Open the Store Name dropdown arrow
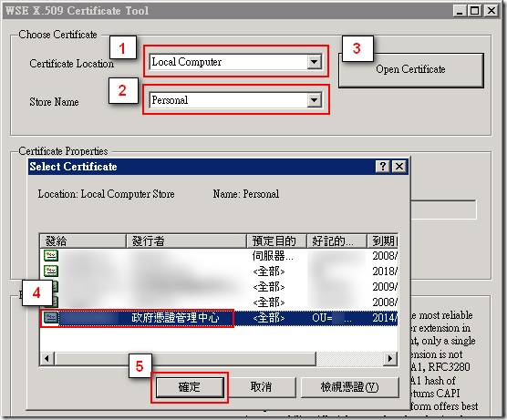507x420 pixels. [315, 100]
